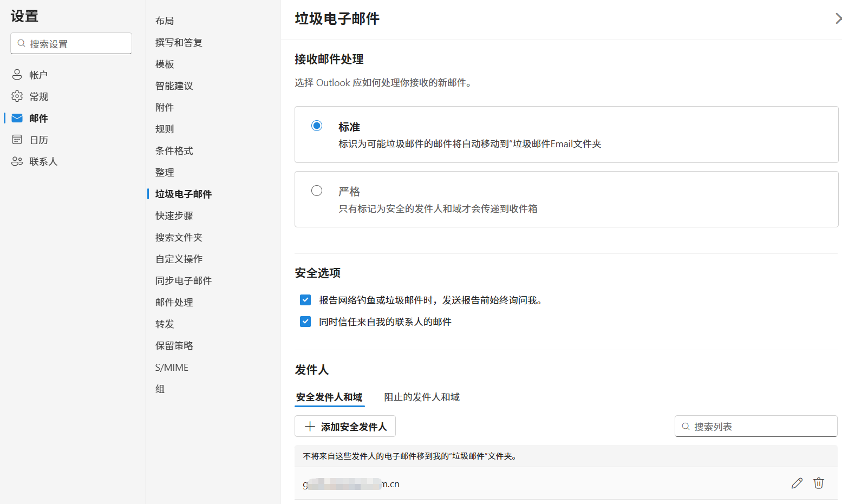Open the 规则 settings page
Screen dimensions: 842x504
(x=165, y=129)
